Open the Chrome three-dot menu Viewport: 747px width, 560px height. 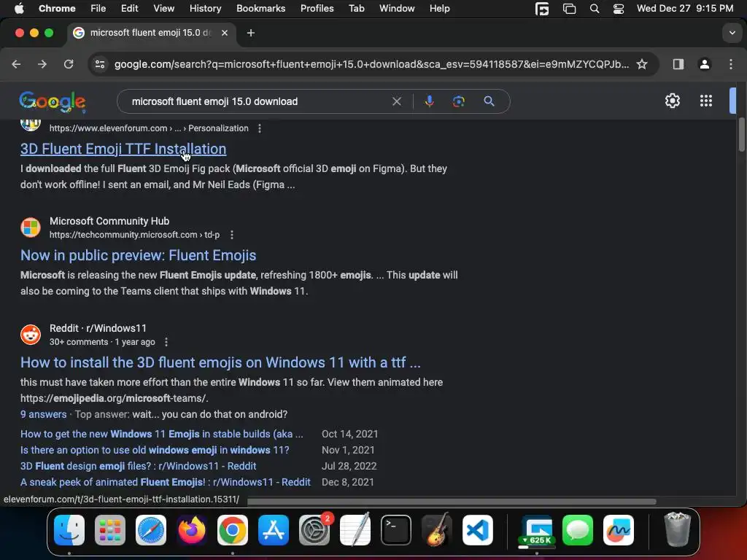tap(731, 64)
